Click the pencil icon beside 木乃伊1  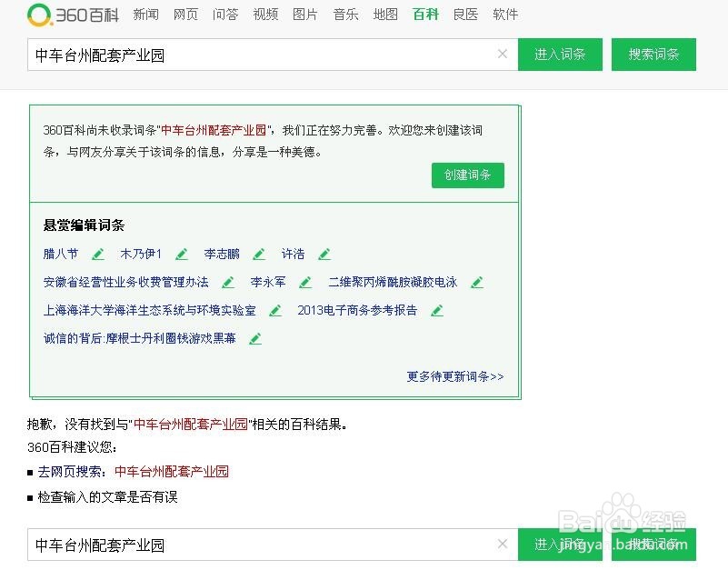(x=182, y=255)
